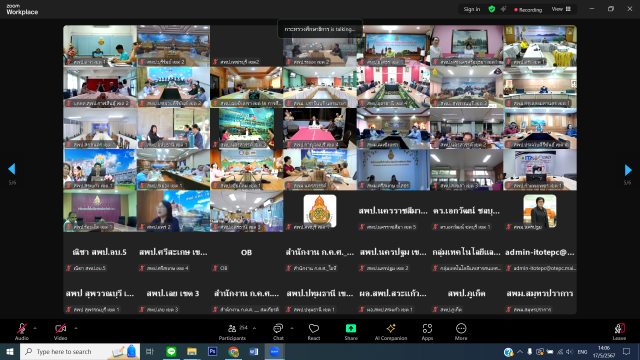Select the ITA backdrop video tile
This screenshot has height=360, width=640.
tap(540, 170)
